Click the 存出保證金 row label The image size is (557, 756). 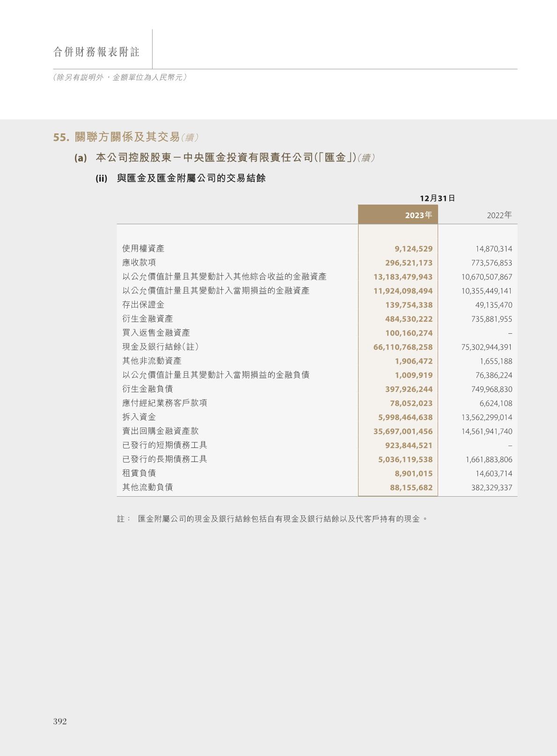tap(143, 305)
